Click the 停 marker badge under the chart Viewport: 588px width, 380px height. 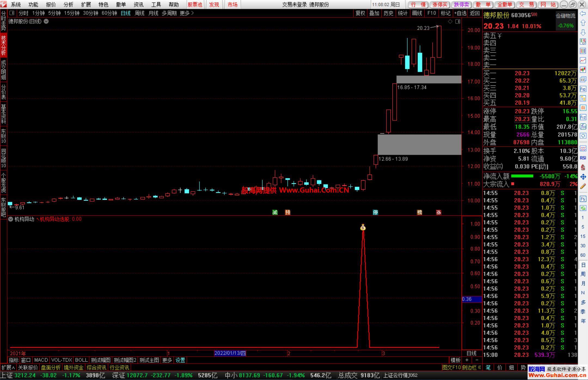375,212
